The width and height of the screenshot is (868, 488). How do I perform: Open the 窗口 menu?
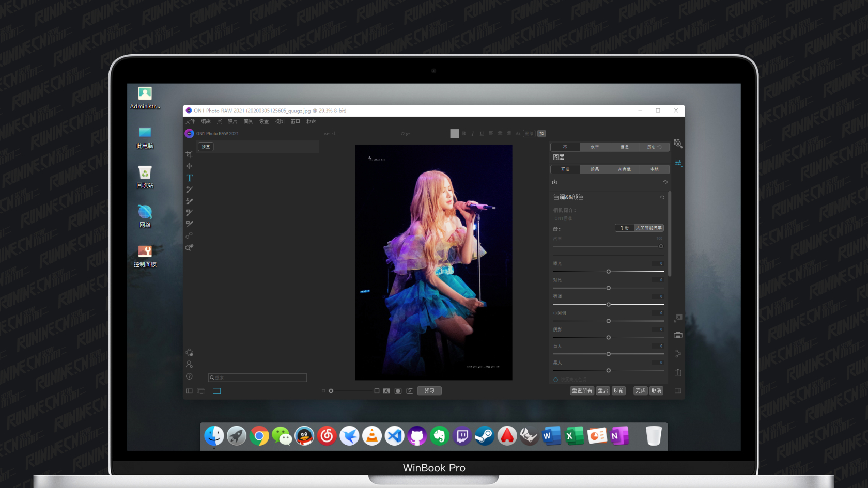pos(295,121)
